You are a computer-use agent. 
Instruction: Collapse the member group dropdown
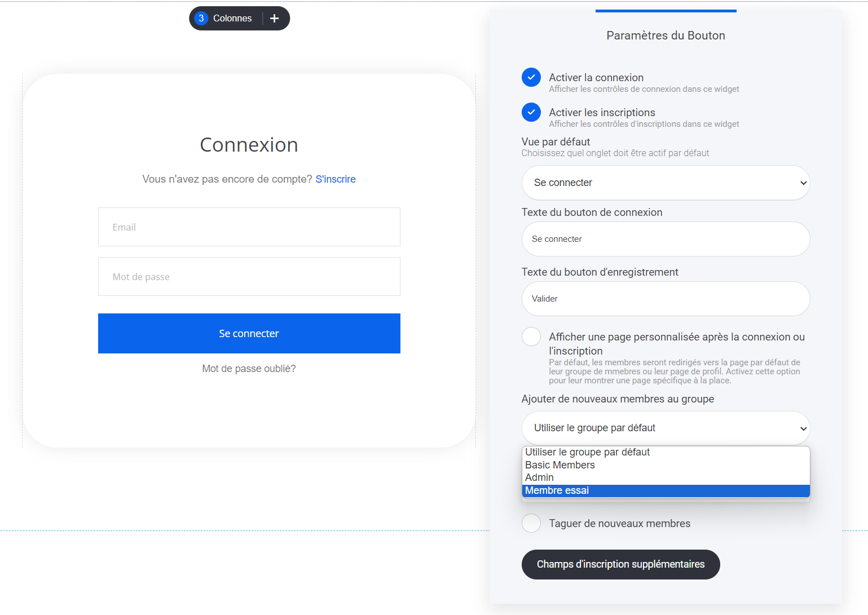[x=666, y=428]
